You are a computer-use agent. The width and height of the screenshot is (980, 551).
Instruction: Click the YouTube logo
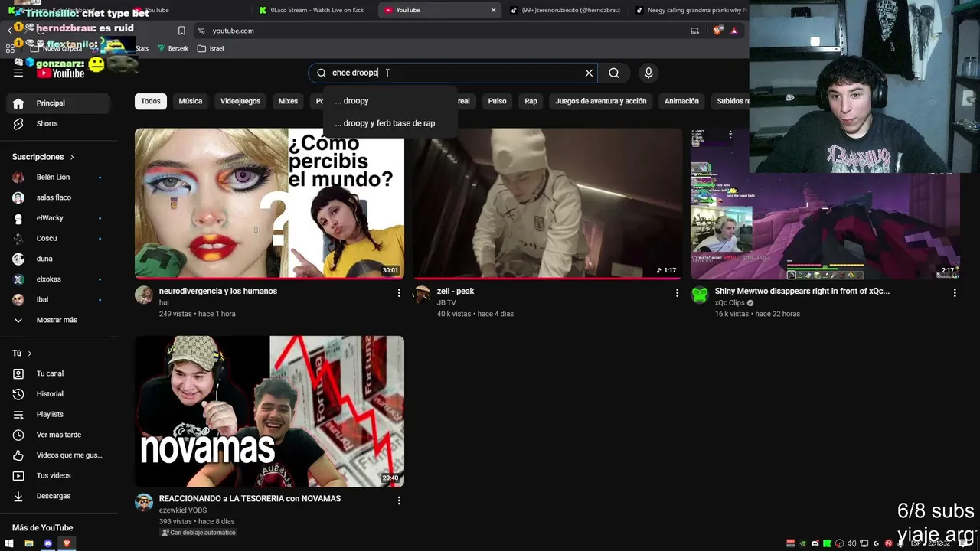[x=60, y=73]
